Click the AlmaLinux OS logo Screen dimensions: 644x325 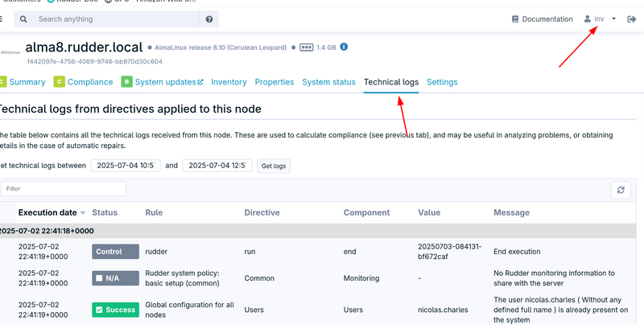pos(10,52)
